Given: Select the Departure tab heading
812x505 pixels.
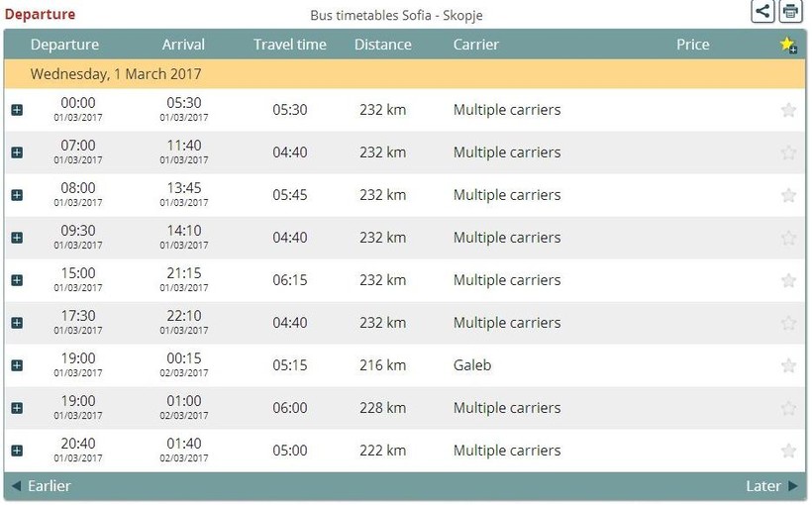Looking at the screenshot, I should coord(40,15).
